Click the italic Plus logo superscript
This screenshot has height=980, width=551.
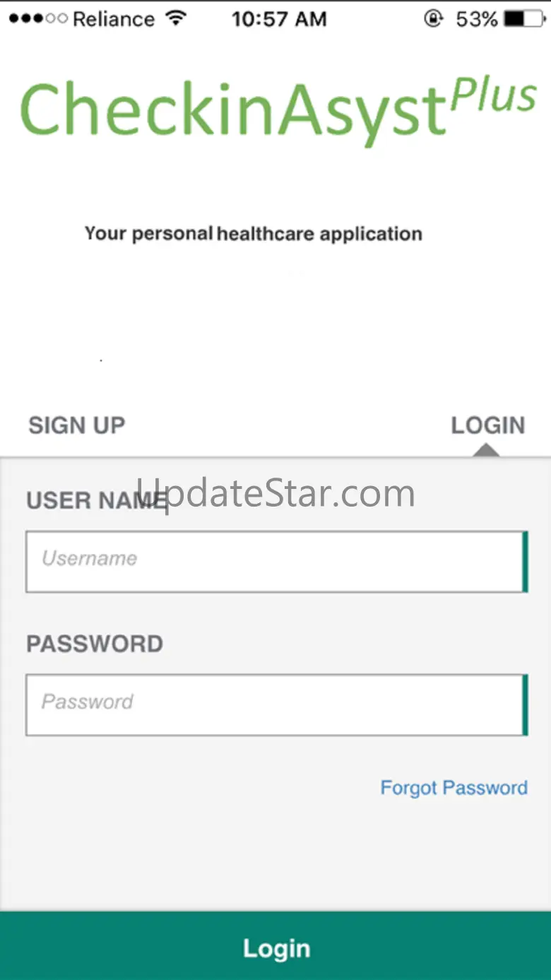coord(493,94)
